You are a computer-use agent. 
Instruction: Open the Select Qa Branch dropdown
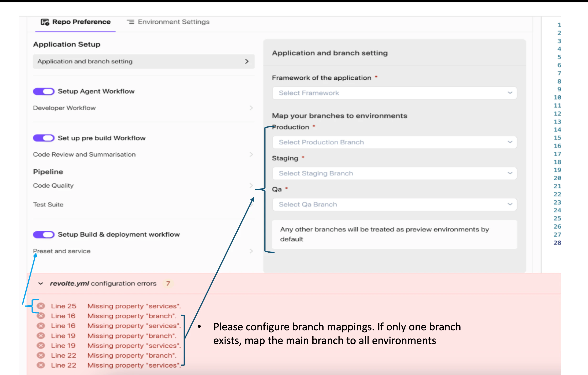point(394,204)
